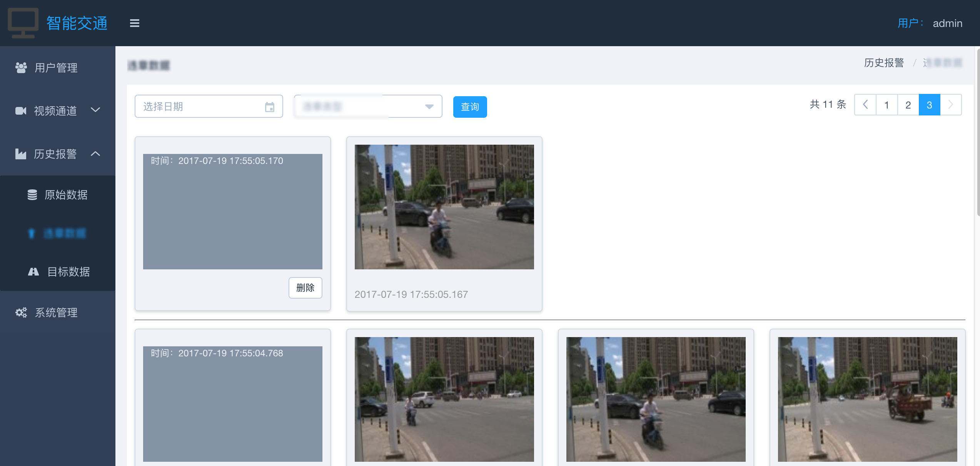This screenshot has height=466, width=980.
Task: Click the 共 11 条 total text
Action: [828, 104]
